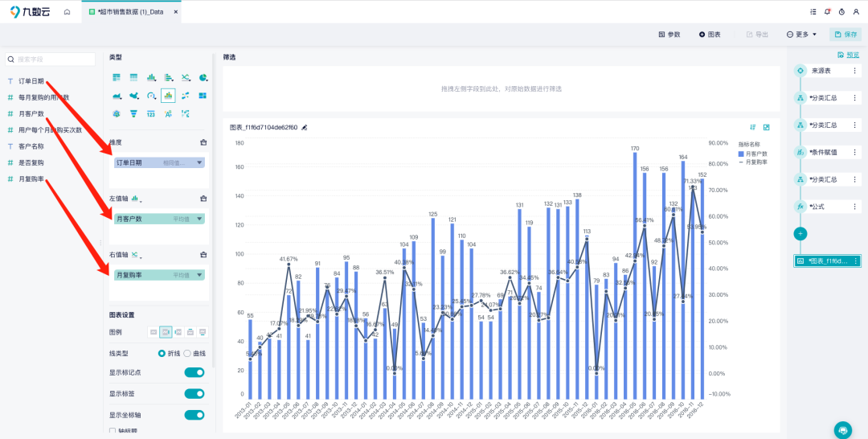
Task: Toggle the 显示坐标轴 switch
Action: (194, 415)
